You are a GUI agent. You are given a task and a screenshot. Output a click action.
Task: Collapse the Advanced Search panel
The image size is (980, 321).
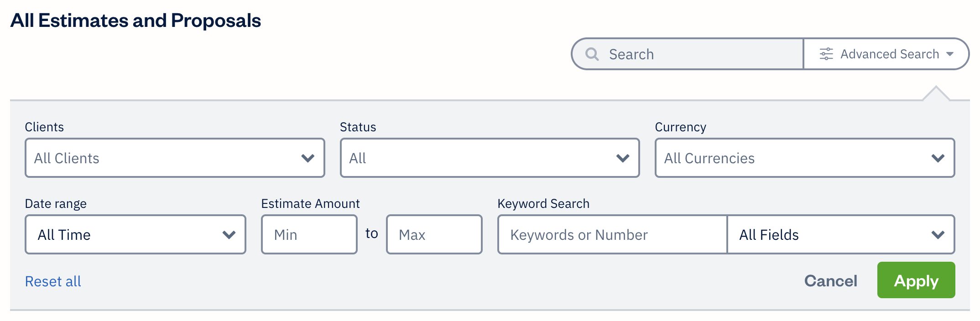click(950, 54)
